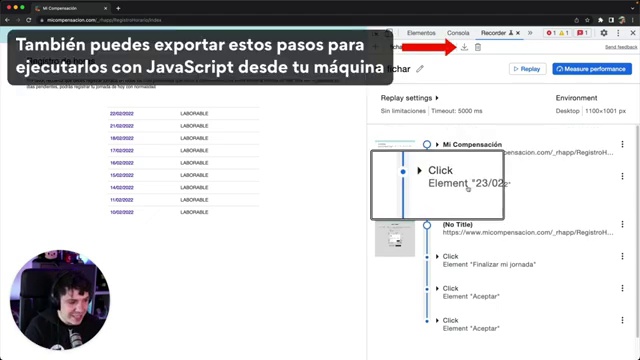Expand the Mi Compensación step
The height and width of the screenshot is (360, 640).
click(x=437, y=144)
